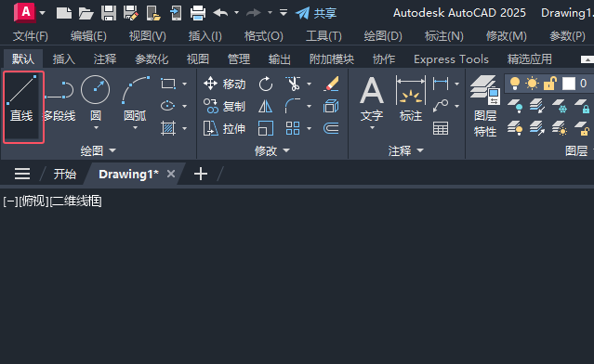Select the Rectangle draw tool
The image size is (594, 364).
[x=168, y=84]
